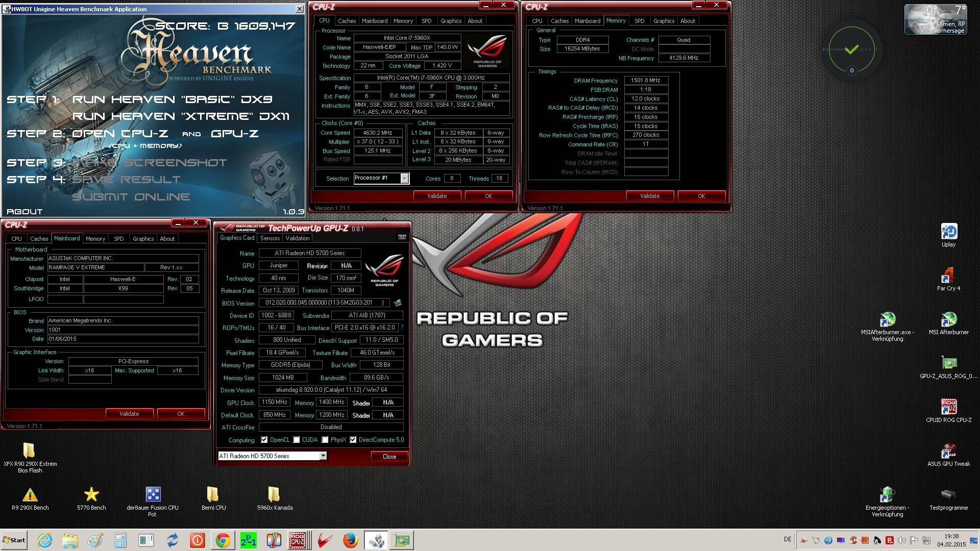Image resolution: width=980 pixels, height=551 pixels.
Task: Click Validate in the CPU-Z Mainboard window
Action: [x=129, y=414]
